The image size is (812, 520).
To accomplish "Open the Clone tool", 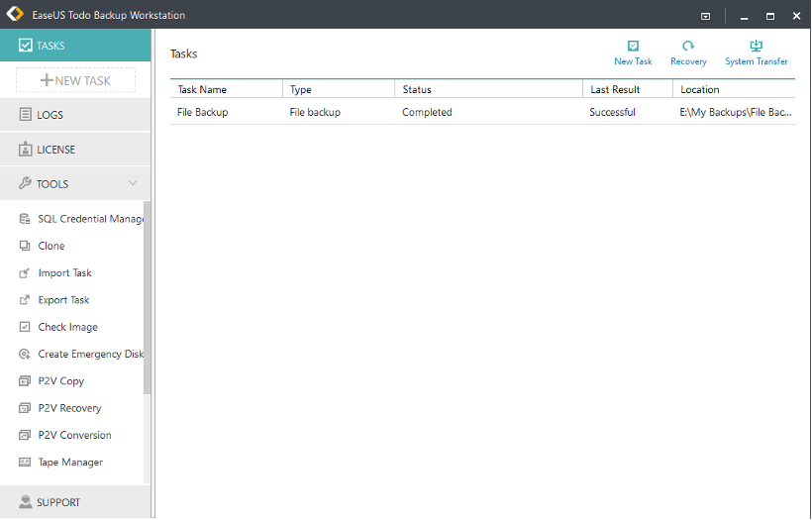I will 51,246.
